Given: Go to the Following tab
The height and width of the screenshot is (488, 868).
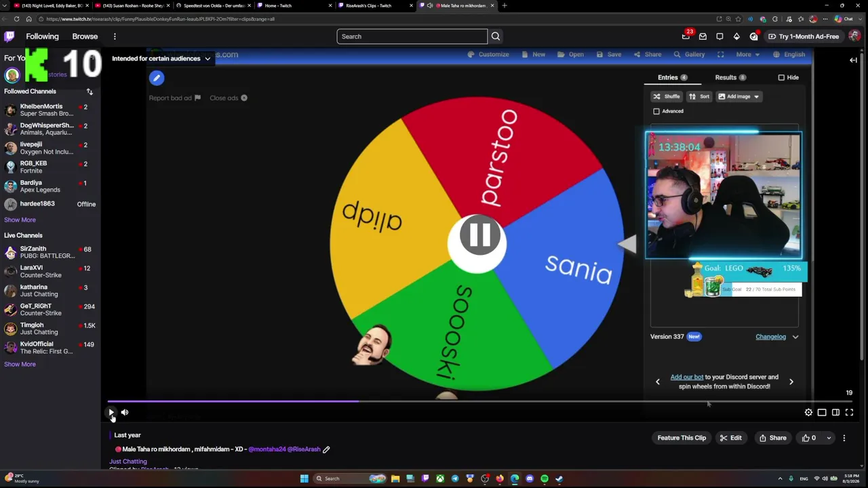Looking at the screenshot, I should pos(42,37).
